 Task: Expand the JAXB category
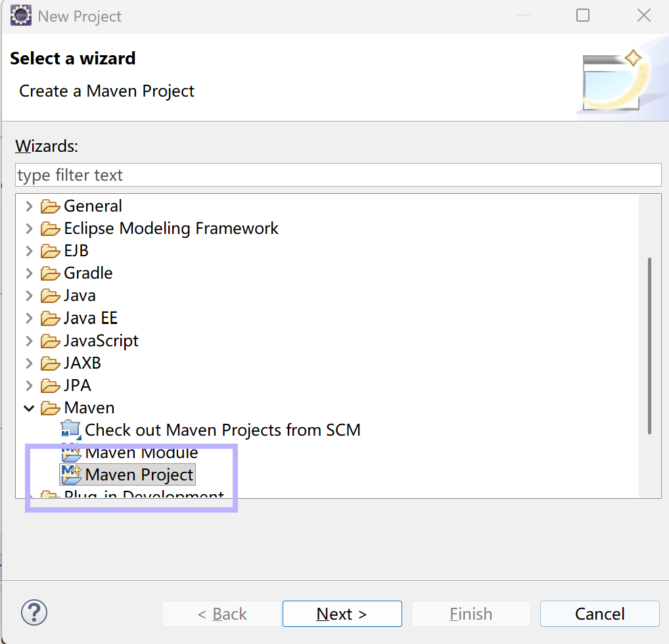click(29, 363)
